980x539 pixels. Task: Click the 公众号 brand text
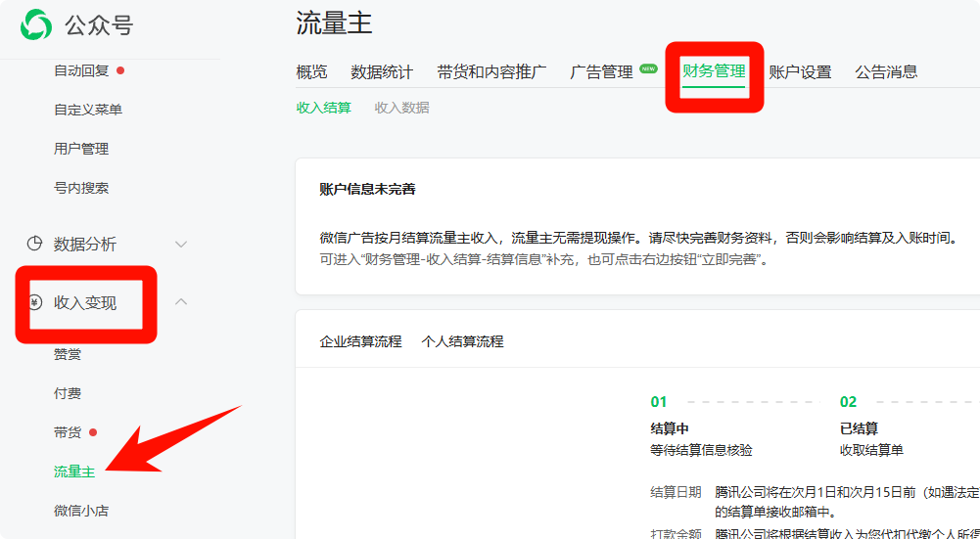pos(100,25)
